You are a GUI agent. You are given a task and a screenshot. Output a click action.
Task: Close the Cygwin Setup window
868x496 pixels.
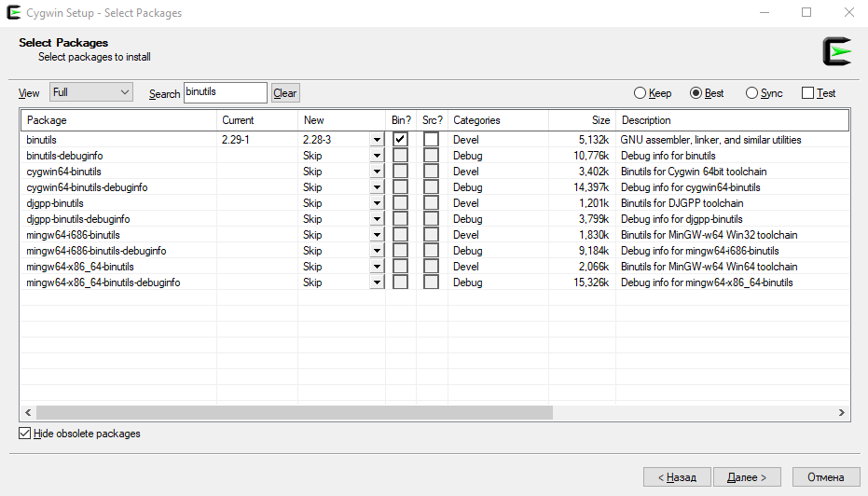point(849,12)
